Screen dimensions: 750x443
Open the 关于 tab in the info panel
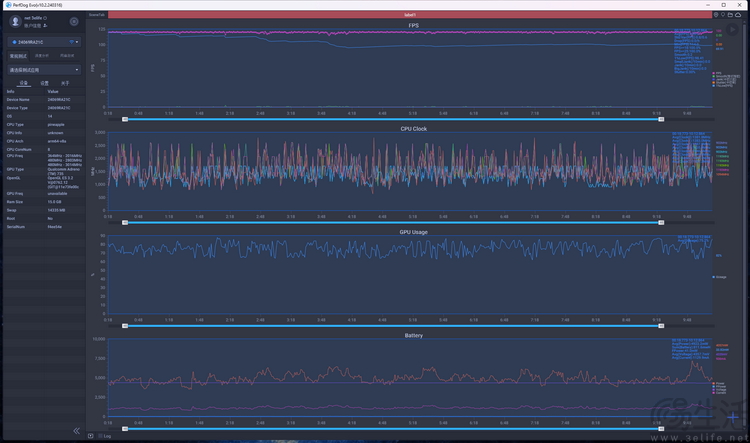pos(65,83)
